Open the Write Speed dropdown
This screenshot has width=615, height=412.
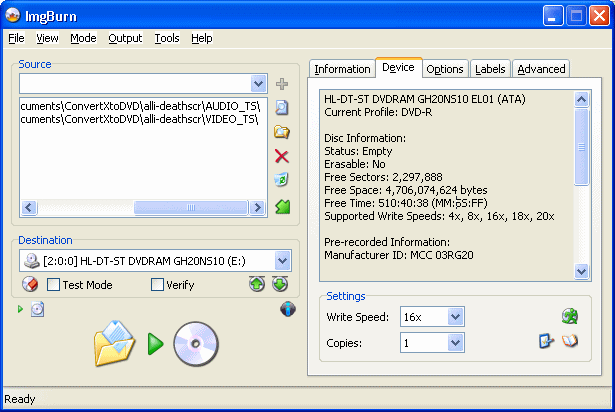point(455,317)
